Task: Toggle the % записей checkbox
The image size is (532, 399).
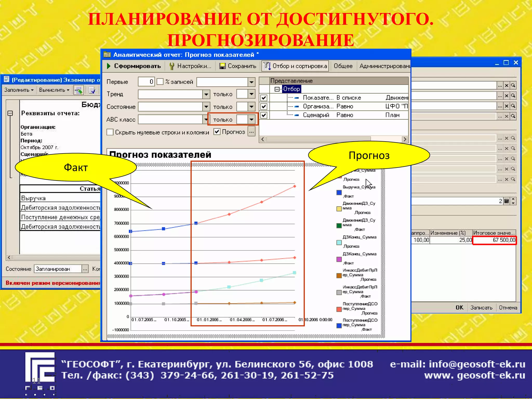Action: pos(160,82)
